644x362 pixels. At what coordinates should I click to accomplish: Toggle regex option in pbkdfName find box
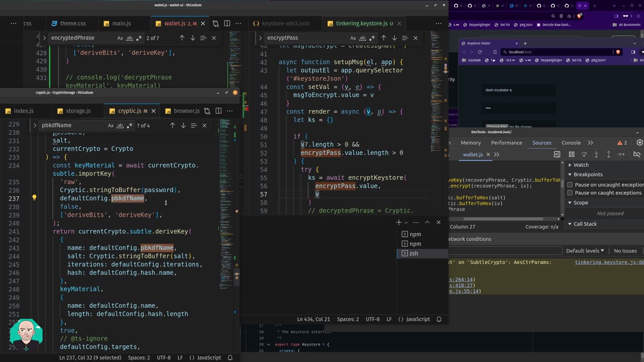coord(130,125)
